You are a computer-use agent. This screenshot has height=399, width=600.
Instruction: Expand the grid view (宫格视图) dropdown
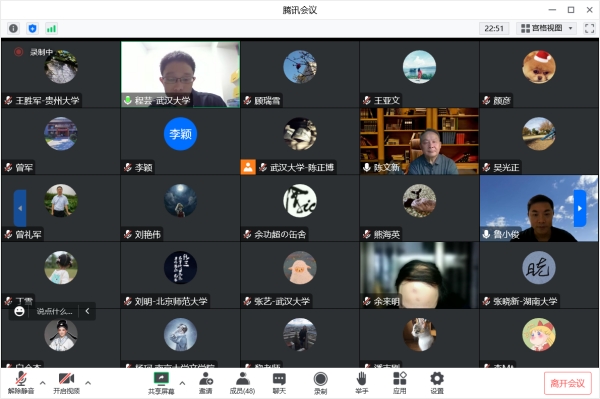pos(546,28)
